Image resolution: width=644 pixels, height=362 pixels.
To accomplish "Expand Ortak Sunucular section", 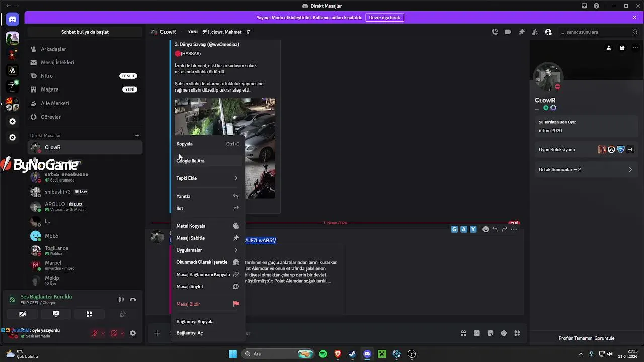I will [585, 169].
